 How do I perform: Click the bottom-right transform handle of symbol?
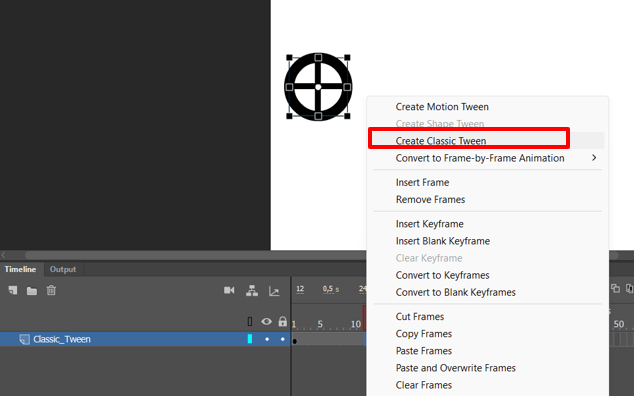tap(347, 116)
